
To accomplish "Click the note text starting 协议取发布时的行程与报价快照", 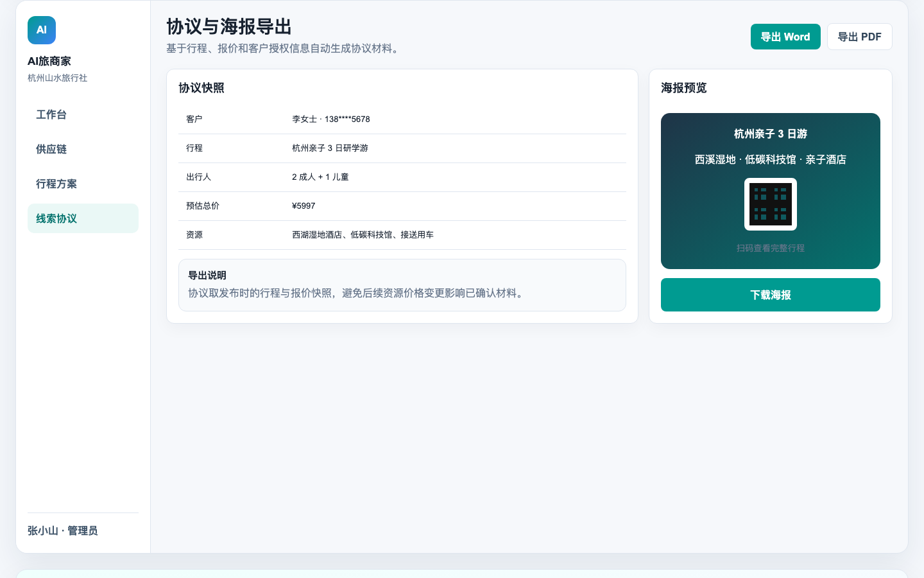I will (x=357, y=293).
